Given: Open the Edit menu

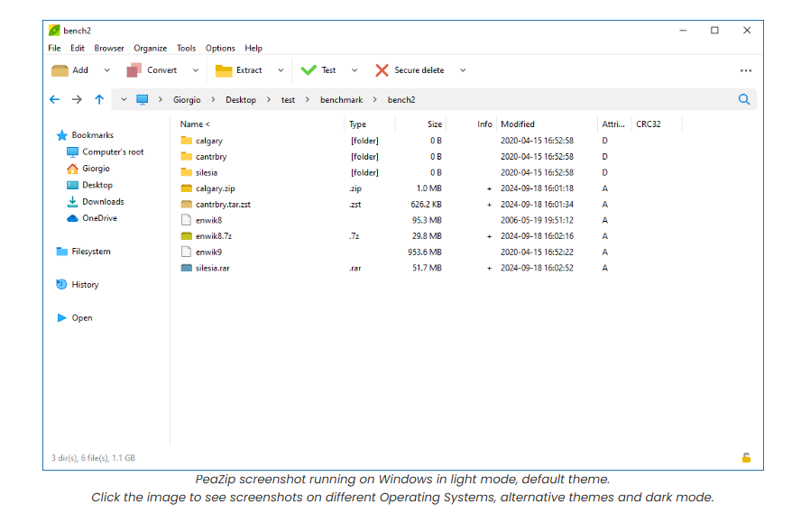Looking at the screenshot, I should pos(78,48).
